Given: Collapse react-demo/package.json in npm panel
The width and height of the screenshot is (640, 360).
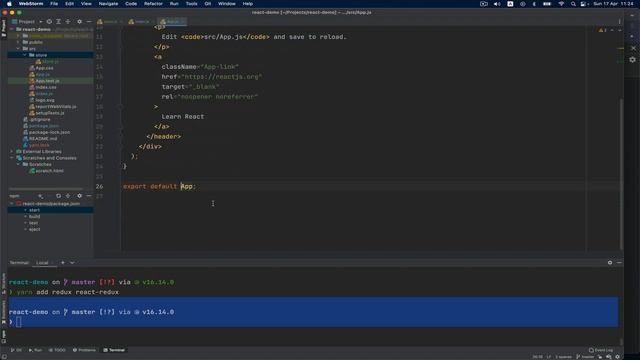Looking at the screenshot, I should (12, 204).
